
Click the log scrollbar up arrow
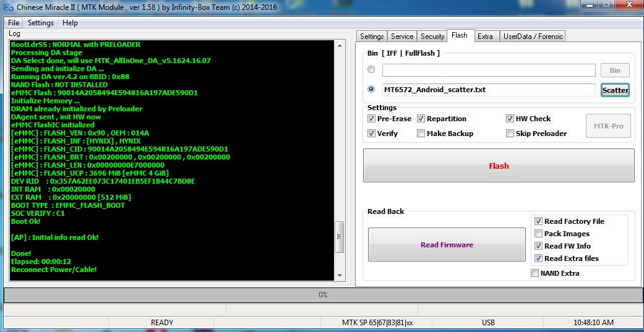coord(340,45)
